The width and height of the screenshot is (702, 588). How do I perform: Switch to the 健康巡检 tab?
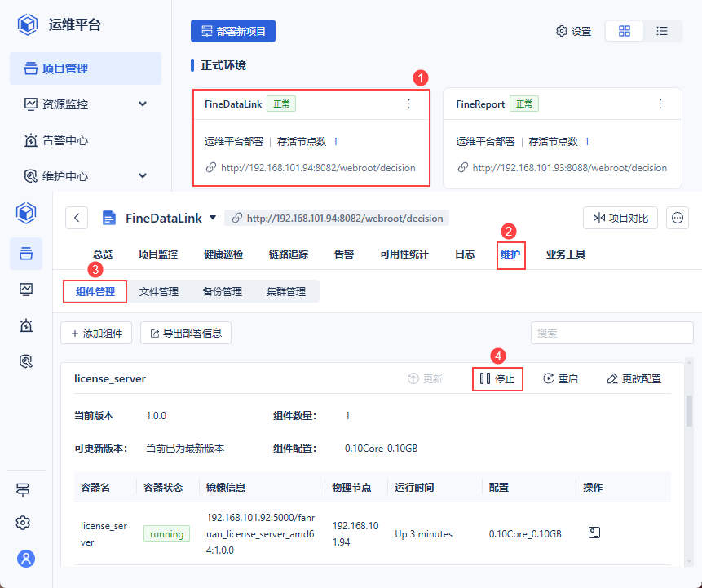(223, 254)
